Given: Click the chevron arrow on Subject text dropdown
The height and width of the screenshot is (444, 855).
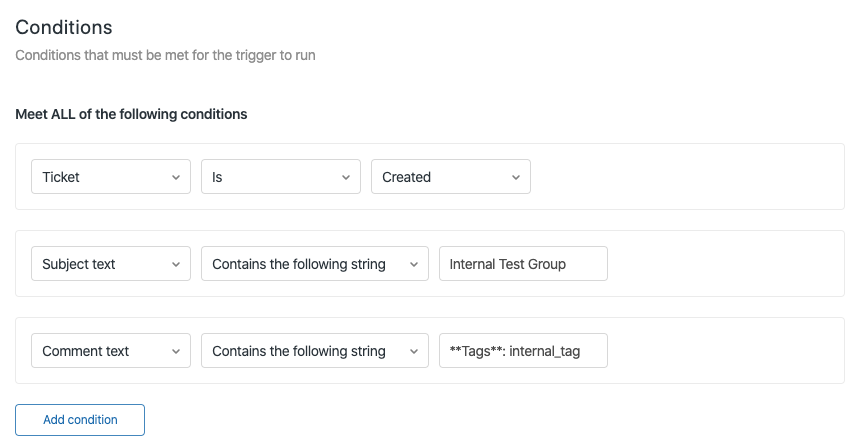Looking at the screenshot, I should pyautogui.click(x=176, y=264).
